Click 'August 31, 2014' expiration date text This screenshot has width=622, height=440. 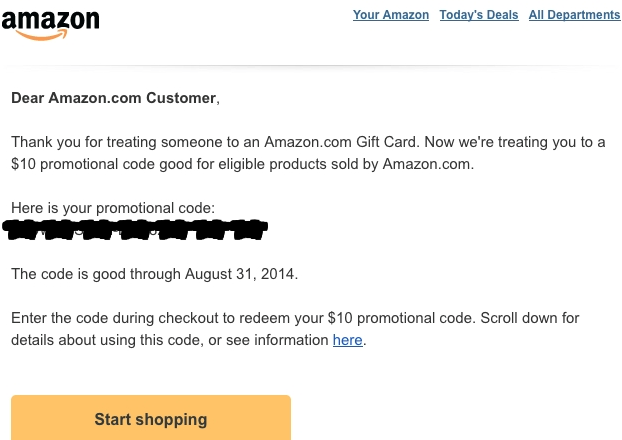coord(240,274)
